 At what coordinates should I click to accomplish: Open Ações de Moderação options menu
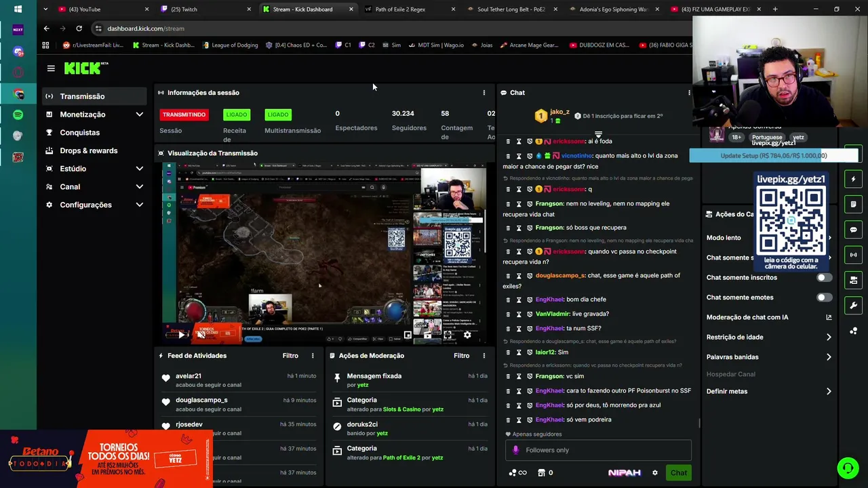[484, 356]
